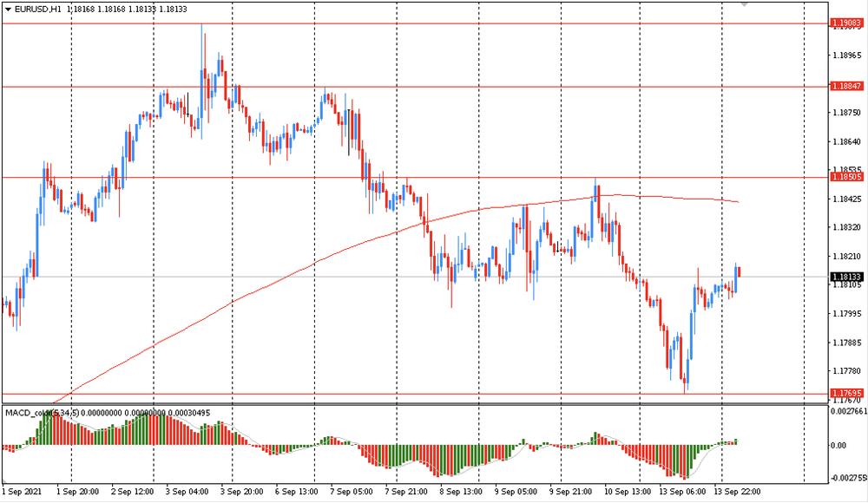The height and width of the screenshot is (503, 868).
Task: Click the chart scroll marker in the MACD panel's bottom-left corner
Action: pos(5,480)
